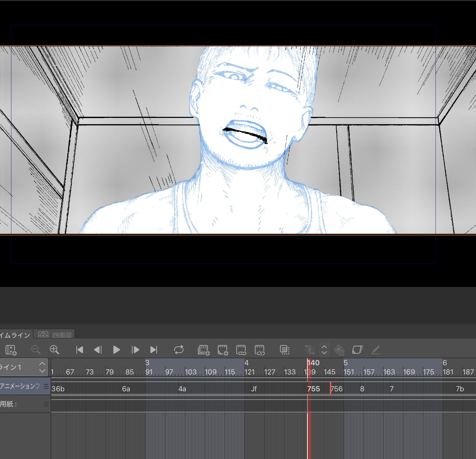The image size is (476, 459).
Task: Step back to the previous frame
Action: click(98, 350)
